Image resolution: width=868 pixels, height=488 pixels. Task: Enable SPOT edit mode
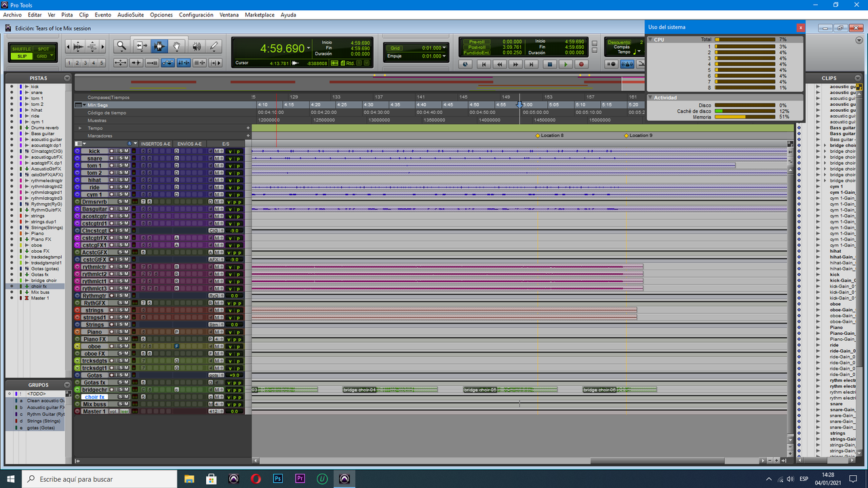pos(43,49)
